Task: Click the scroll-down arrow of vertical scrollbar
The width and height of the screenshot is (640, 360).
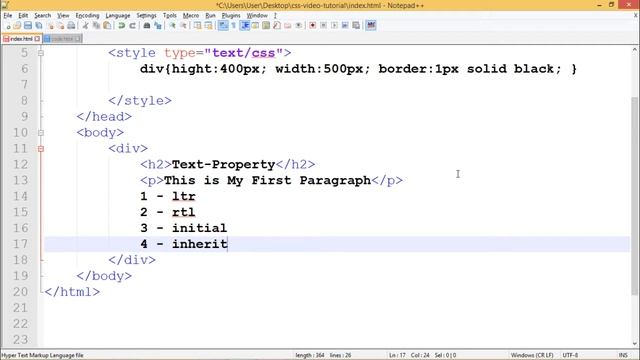Action: (635, 343)
